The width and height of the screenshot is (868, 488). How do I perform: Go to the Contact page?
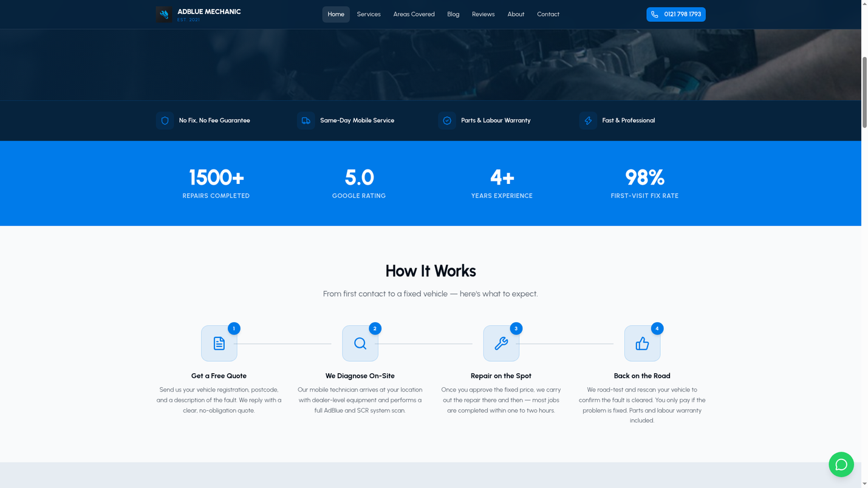point(548,14)
